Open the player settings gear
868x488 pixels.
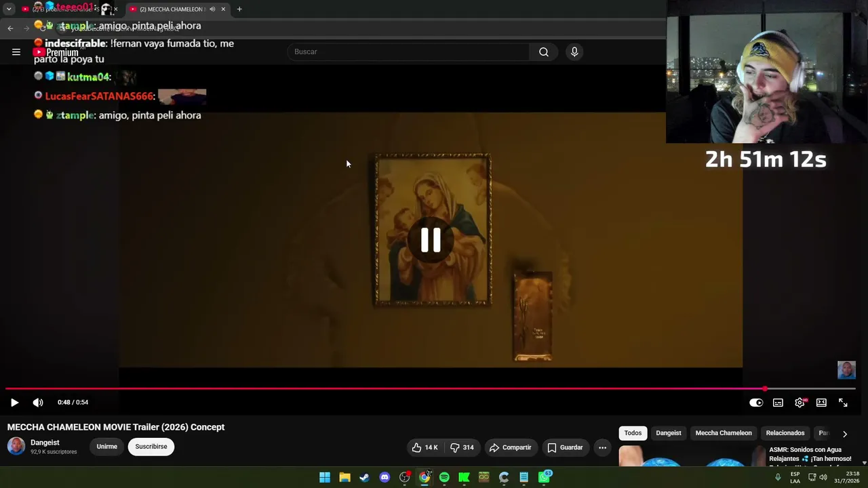(x=800, y=403)
